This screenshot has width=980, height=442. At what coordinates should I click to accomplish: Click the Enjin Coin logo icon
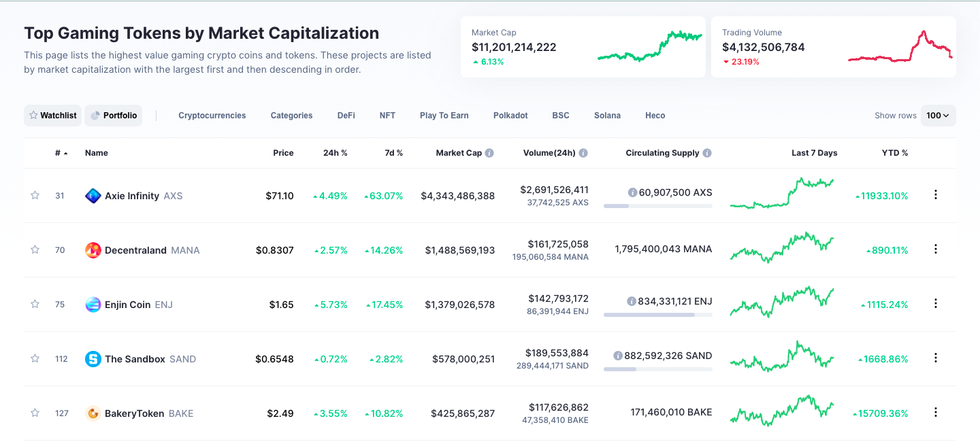click(93, 305)
